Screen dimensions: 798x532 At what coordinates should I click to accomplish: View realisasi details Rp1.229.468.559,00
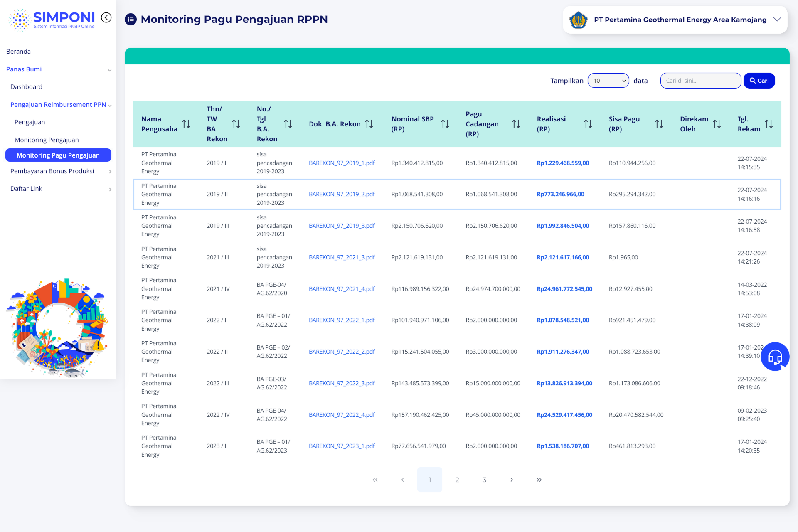[563, 163]
